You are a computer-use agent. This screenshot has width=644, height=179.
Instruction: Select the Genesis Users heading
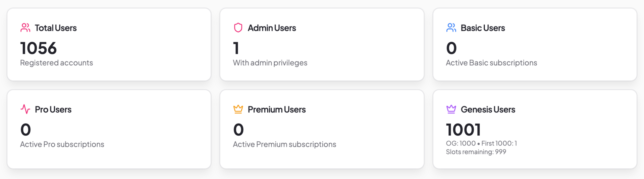click(x=488, y=109)
